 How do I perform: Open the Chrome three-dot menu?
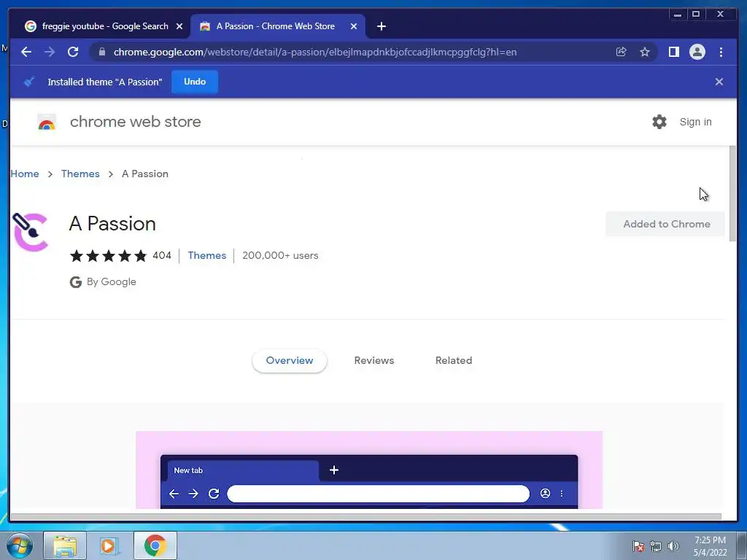(721, 52)
